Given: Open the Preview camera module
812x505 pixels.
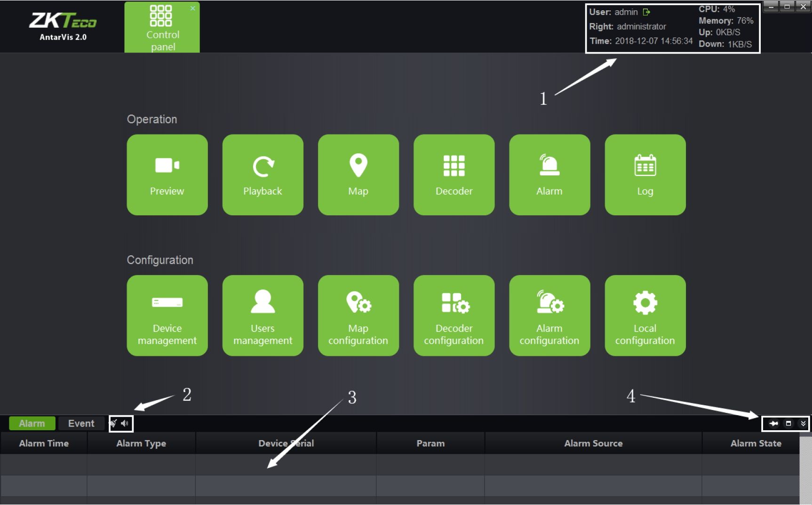Looking at the screenshot, I should [167, 175].
